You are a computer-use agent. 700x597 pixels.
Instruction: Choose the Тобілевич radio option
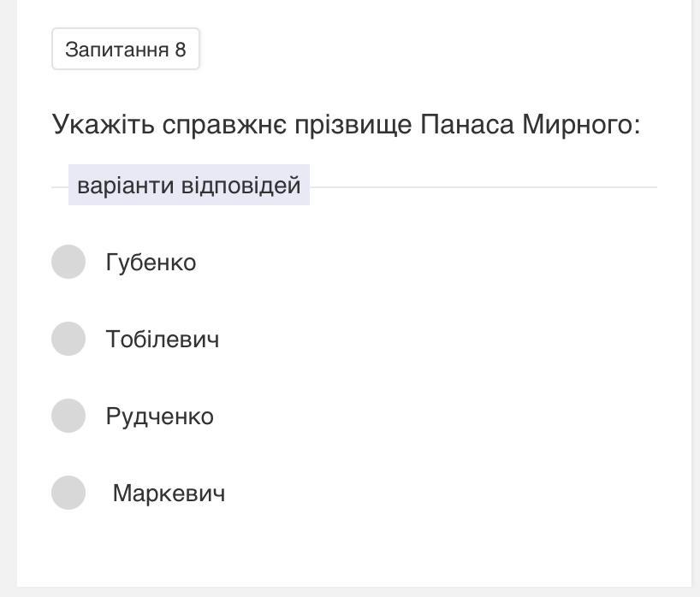[x=68, y=339]
